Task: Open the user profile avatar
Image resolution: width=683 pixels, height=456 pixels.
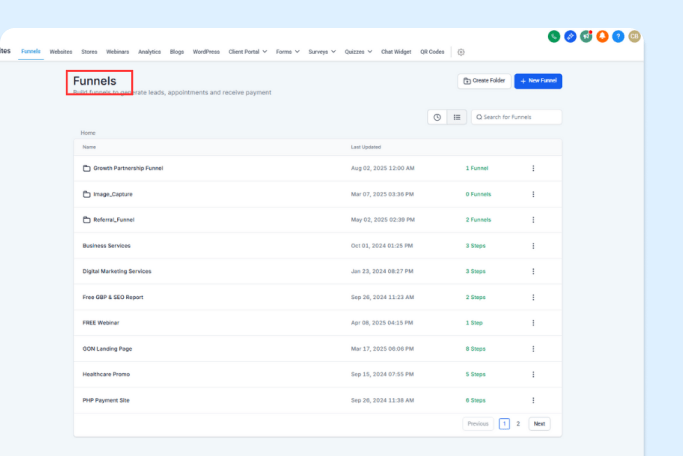Action: [634, 36]
